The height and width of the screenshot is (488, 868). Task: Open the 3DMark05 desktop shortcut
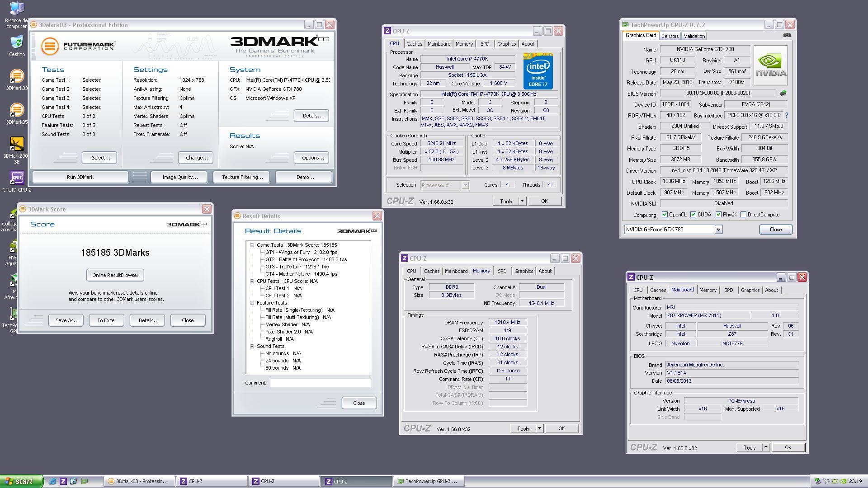coord(17,114)
